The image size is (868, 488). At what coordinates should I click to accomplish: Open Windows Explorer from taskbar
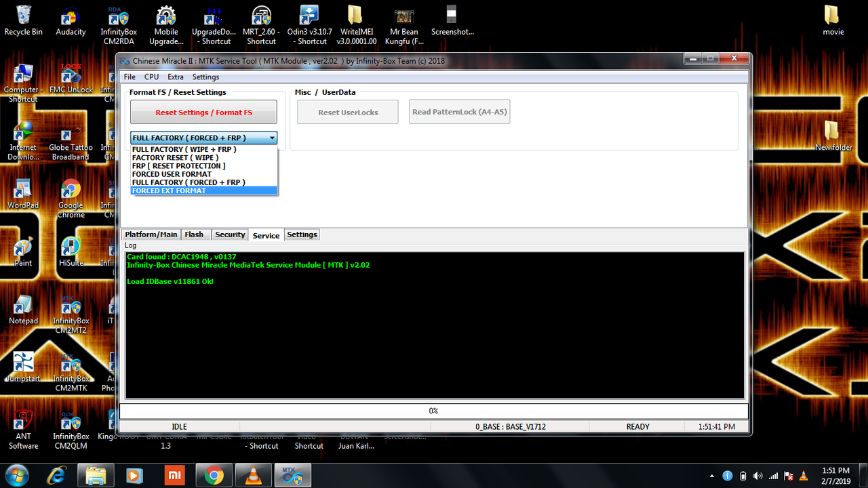point(96,475)
